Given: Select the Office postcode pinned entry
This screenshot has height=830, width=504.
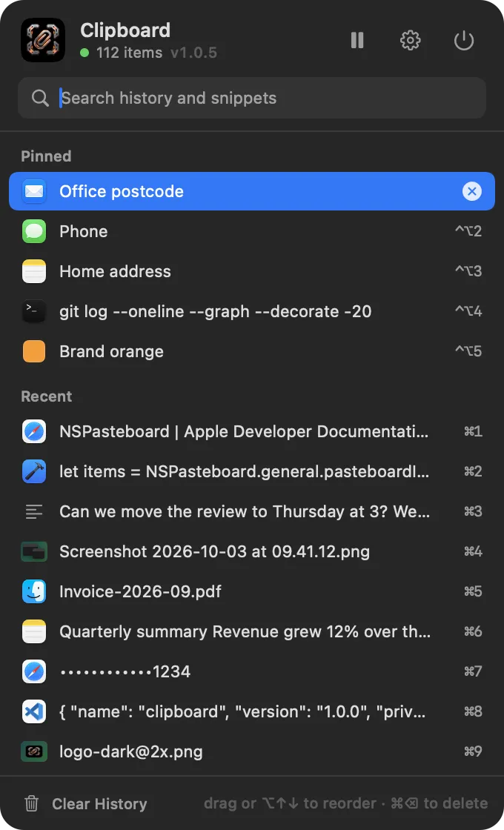Looking at the screenshot, I should pyautogui.click(x=252, y=191).
